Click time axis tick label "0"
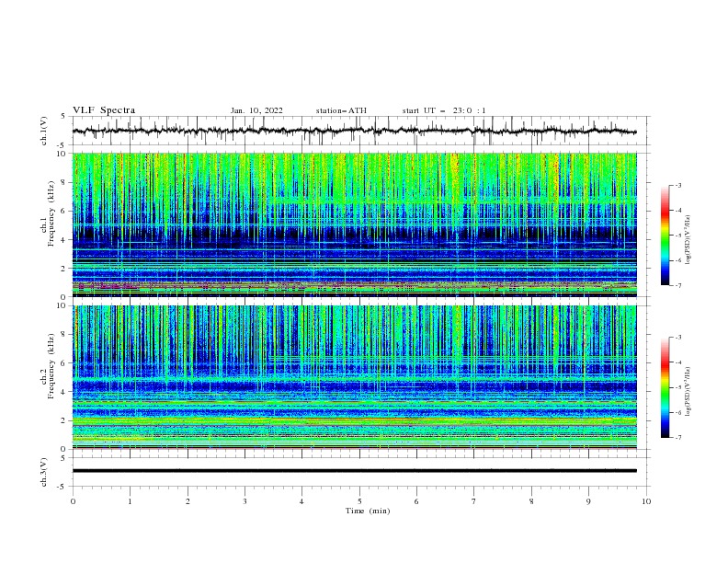The height and width of the screenshot is (563, 728). coord(73,501)
